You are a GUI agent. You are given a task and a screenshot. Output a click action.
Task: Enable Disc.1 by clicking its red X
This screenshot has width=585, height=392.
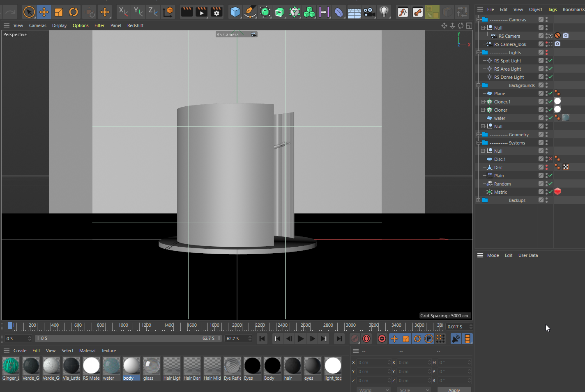tap(550, 159)
